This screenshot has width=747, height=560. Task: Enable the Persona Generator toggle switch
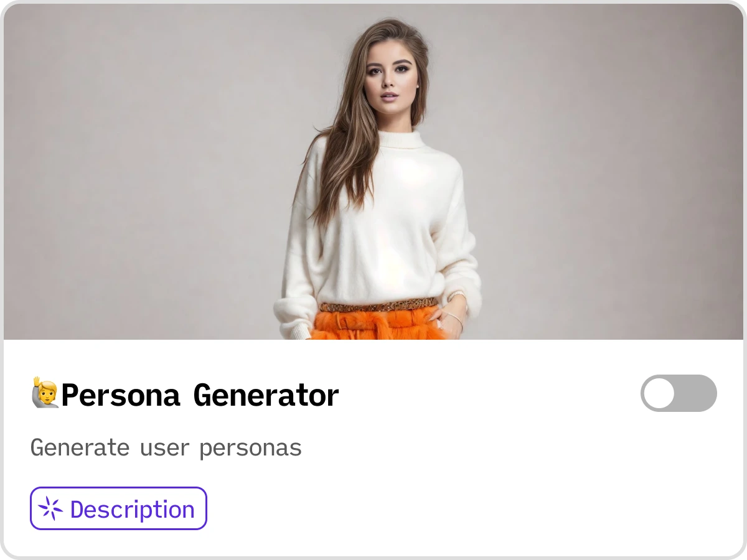679,393
